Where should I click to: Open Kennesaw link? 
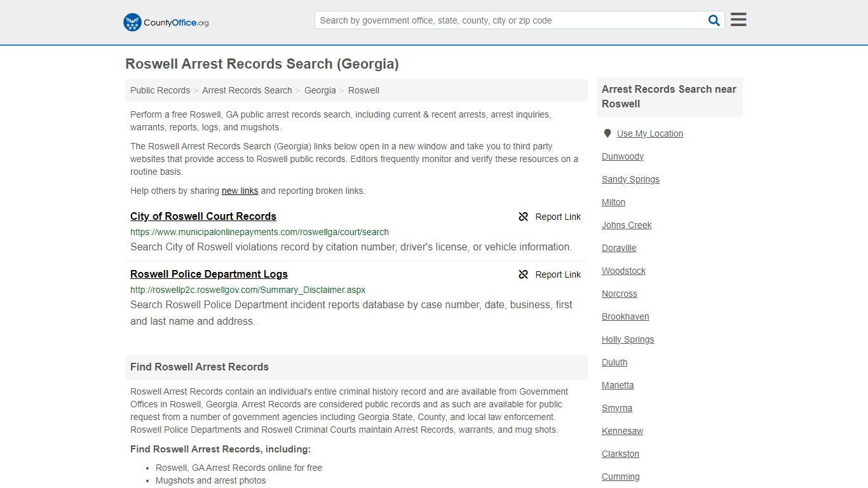(x=623, y=431)
